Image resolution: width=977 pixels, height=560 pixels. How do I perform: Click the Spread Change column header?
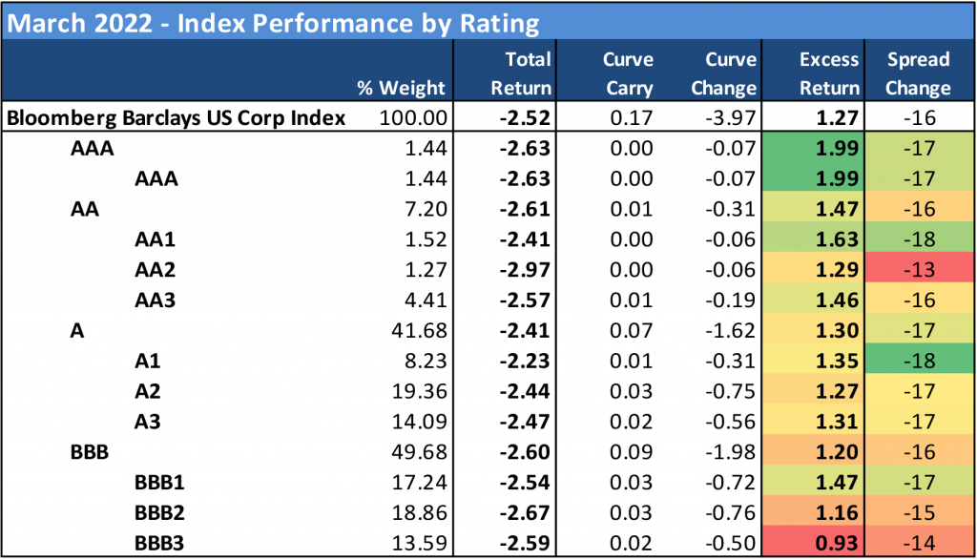(x=918, y=73)
